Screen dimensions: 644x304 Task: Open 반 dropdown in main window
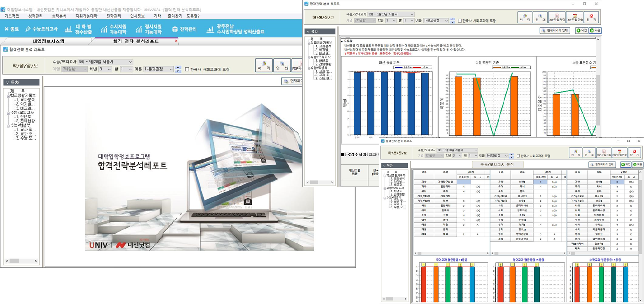click(126, 69)
